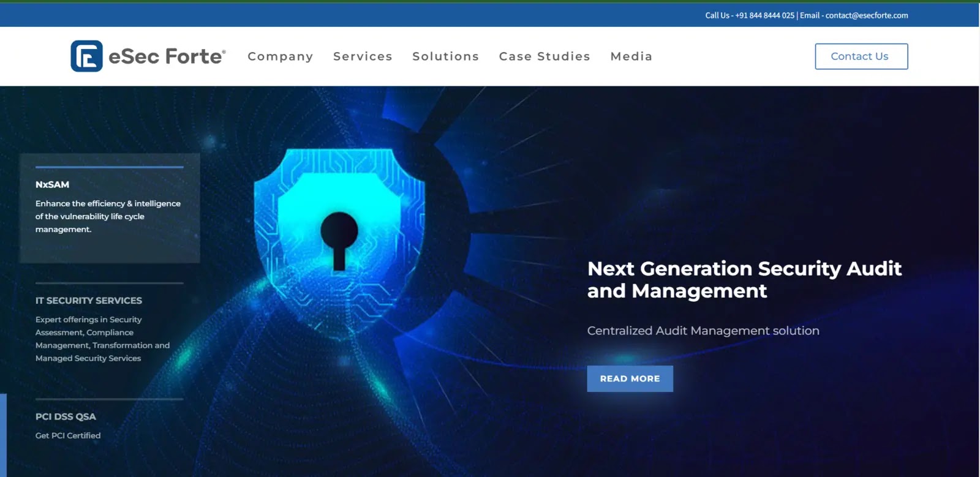Click the Centralized Audit Management solution text

703,331
